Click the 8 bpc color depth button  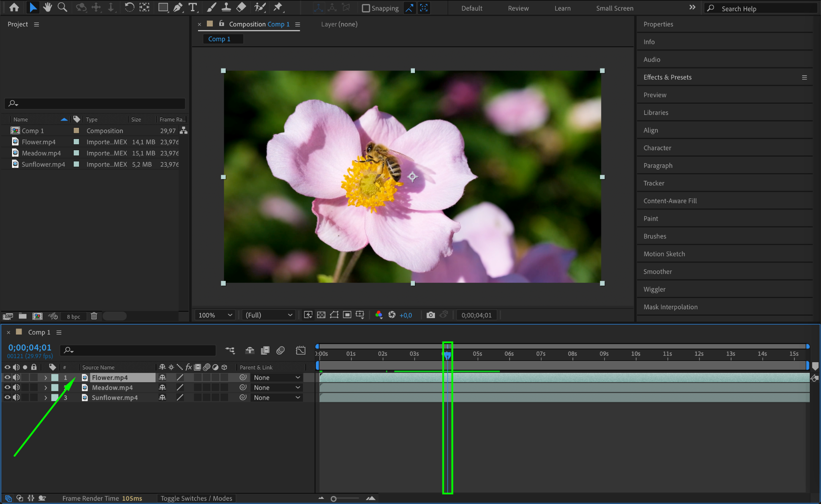[73, 317]
